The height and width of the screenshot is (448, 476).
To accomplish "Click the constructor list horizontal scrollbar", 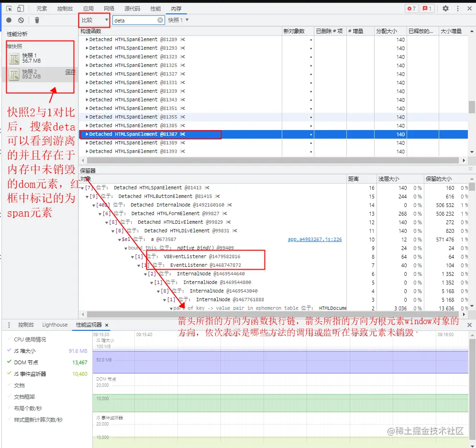I will [x=273, y=160].
